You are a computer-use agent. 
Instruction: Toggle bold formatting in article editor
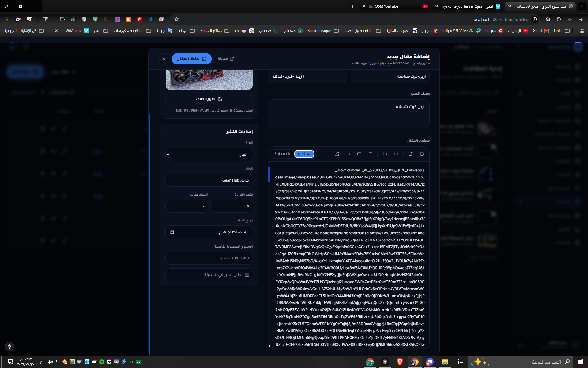point(422,154)
